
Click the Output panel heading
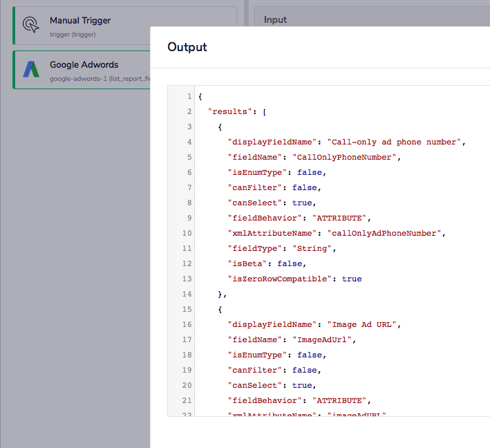pyautogui.click(x=187, y=47)
